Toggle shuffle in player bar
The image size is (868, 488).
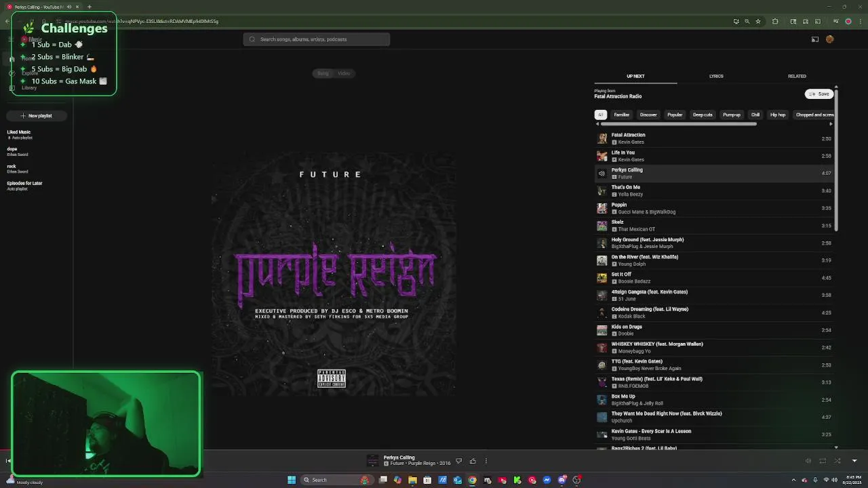[x=837, y=461]
